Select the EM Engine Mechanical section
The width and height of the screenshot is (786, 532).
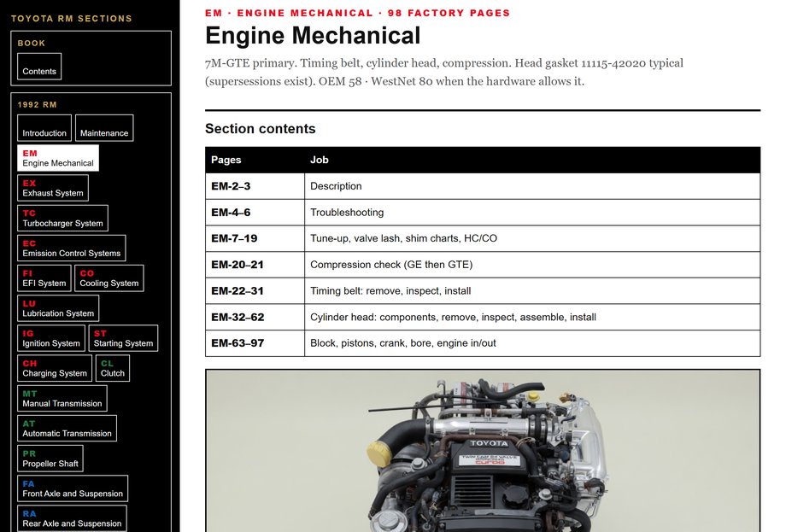(57, 158)
